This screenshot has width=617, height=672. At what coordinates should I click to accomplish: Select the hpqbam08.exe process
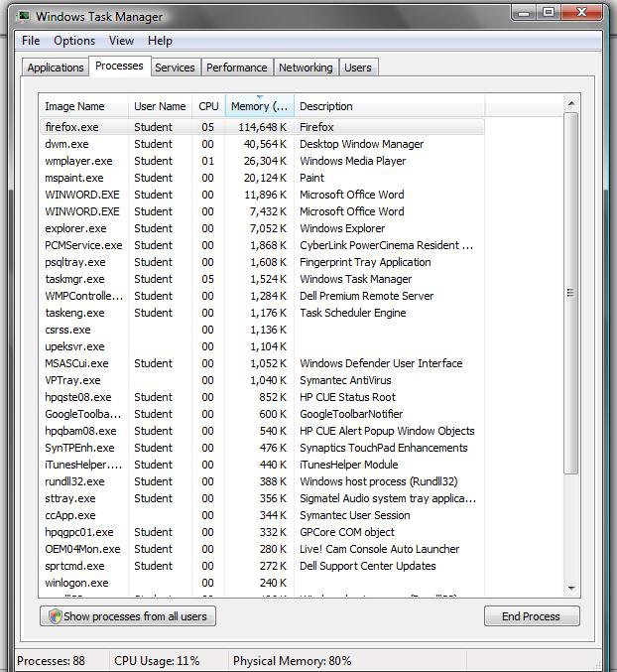tap(262, 431)
